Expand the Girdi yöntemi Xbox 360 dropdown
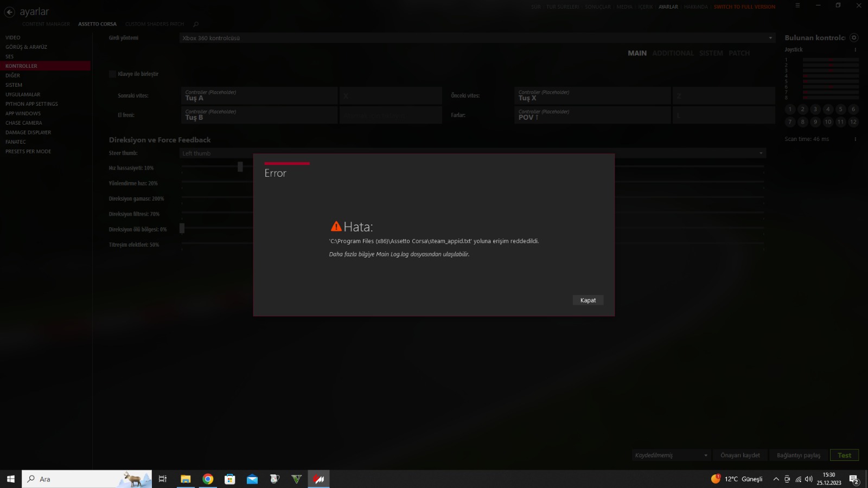This screenshot has height=488, width=868. 477,38
